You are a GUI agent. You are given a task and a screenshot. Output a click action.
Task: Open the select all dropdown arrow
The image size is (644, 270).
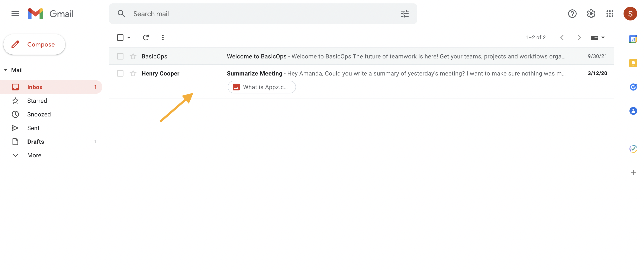click(129, 38)
